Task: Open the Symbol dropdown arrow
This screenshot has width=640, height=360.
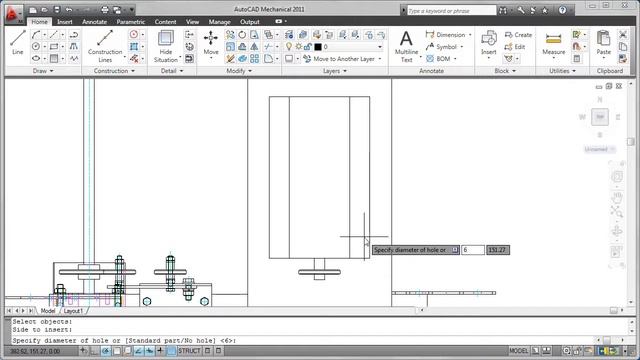Action: coord(462,47)
